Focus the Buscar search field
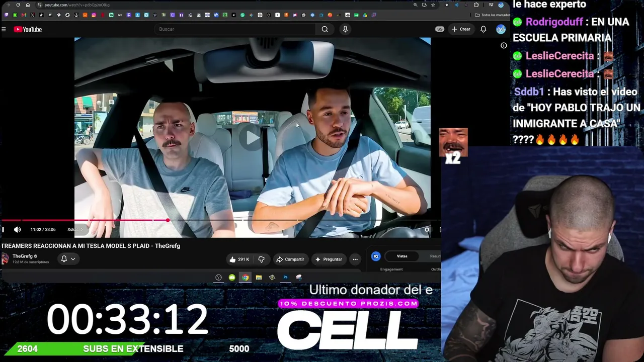Viewport: 644px width, 362px height. (x=235, y=29)
